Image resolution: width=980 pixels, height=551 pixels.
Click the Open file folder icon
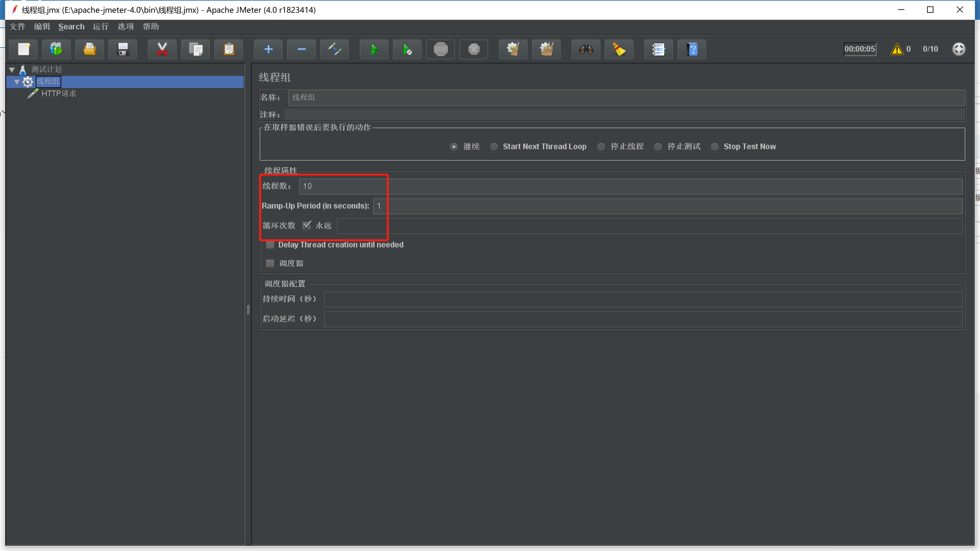pos(90,49)
